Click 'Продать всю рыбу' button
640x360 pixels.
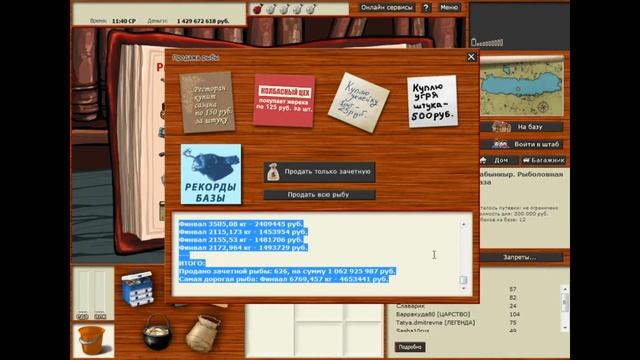tap(320, 195)
